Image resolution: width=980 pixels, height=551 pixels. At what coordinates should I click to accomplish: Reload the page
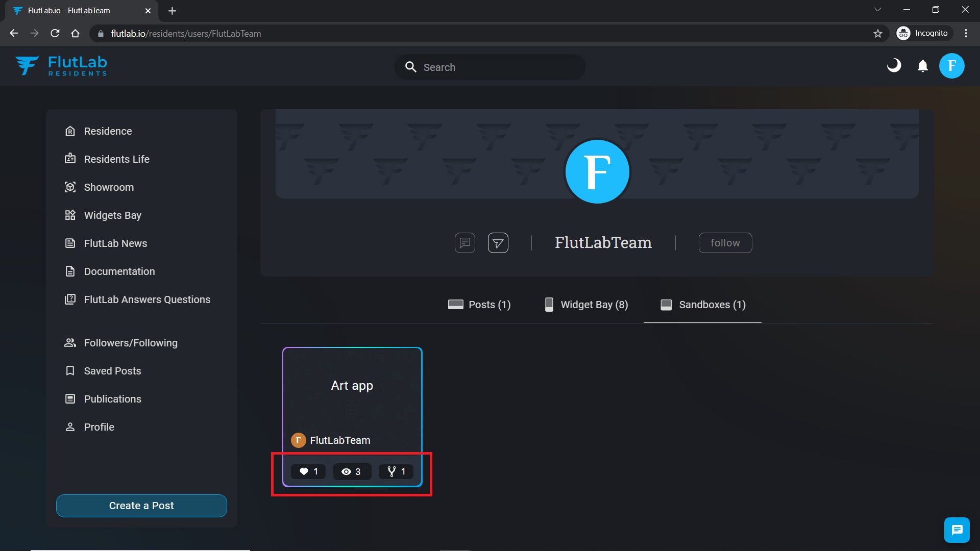click(x=55, y=33)
